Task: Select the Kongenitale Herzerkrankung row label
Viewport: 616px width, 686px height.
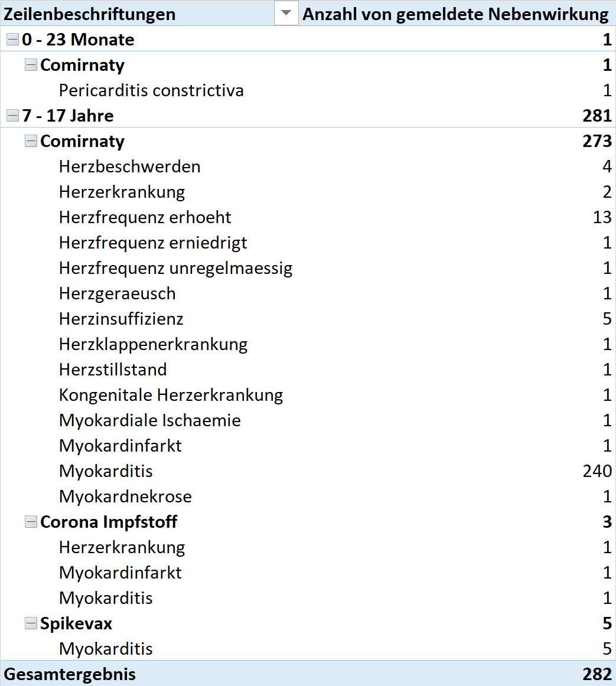Action: pos(171,394)
